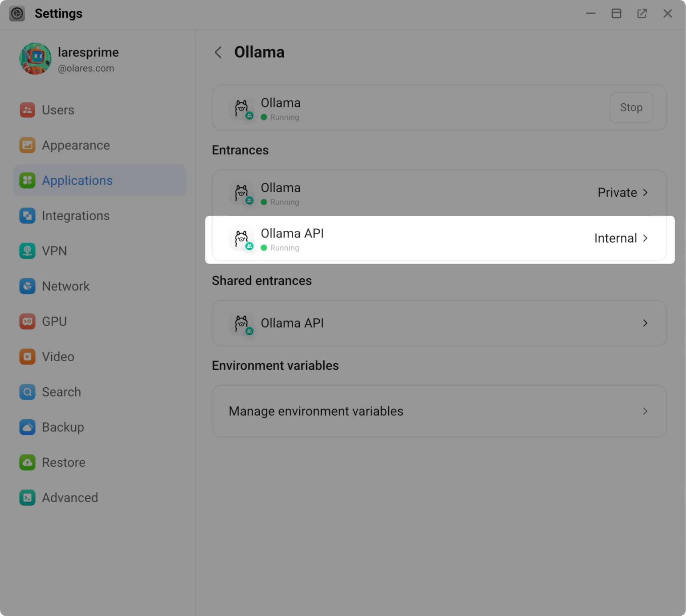Screen dimensions: 686x616
Task: Click the Network globe icon
Action: [x=27, y=286]
